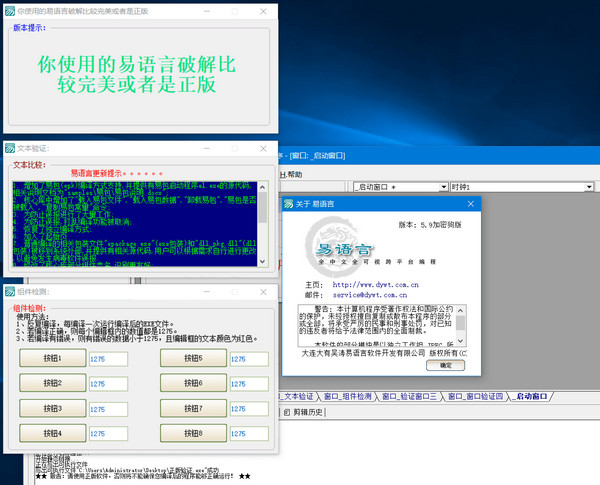Click the 易语言 icon in version-prompt window title
Viewport: 600px width, 485px height.
coord(10,11)
